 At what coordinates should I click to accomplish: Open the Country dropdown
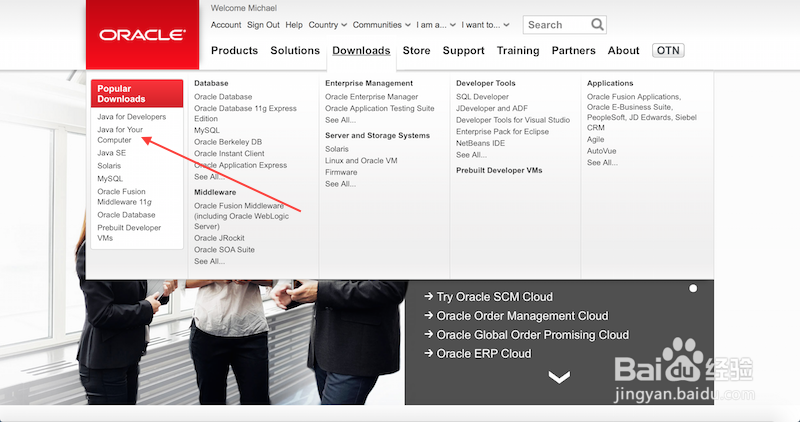328,24
